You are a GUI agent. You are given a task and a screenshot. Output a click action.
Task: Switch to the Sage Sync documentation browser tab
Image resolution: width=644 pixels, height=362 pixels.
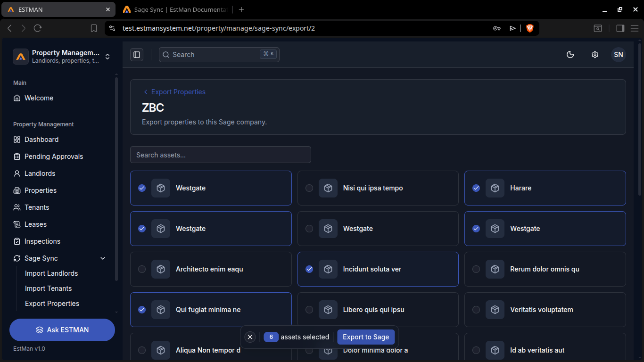point(175,9)
